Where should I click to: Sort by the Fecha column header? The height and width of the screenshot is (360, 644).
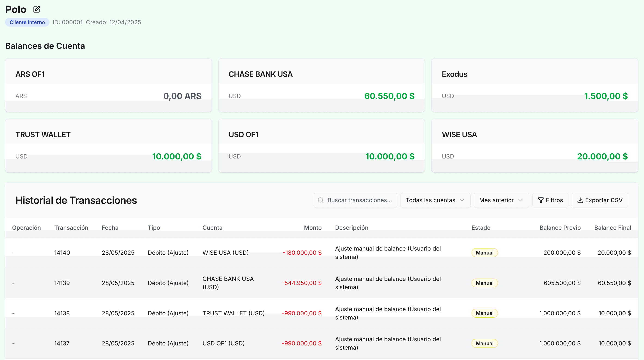[110, 228]
